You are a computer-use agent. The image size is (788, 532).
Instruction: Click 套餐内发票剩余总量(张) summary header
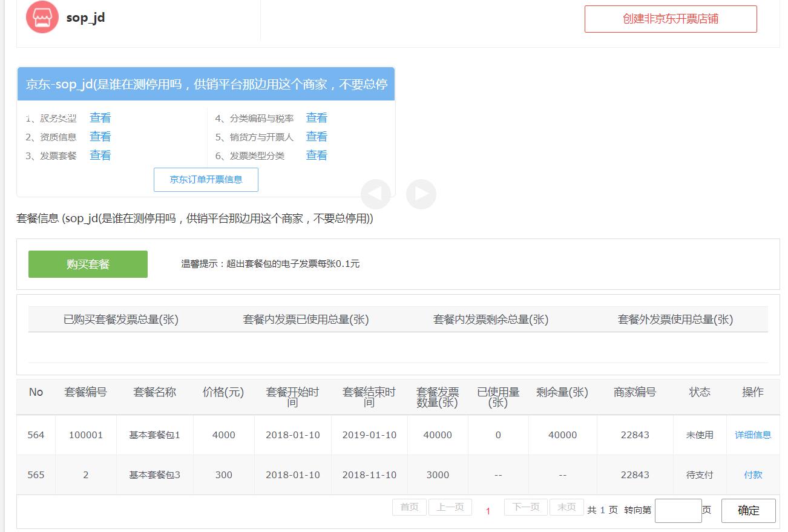click(491, 320)
